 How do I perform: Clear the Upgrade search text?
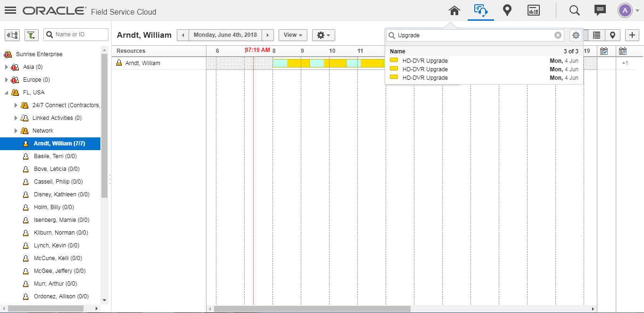pos(558,35)
